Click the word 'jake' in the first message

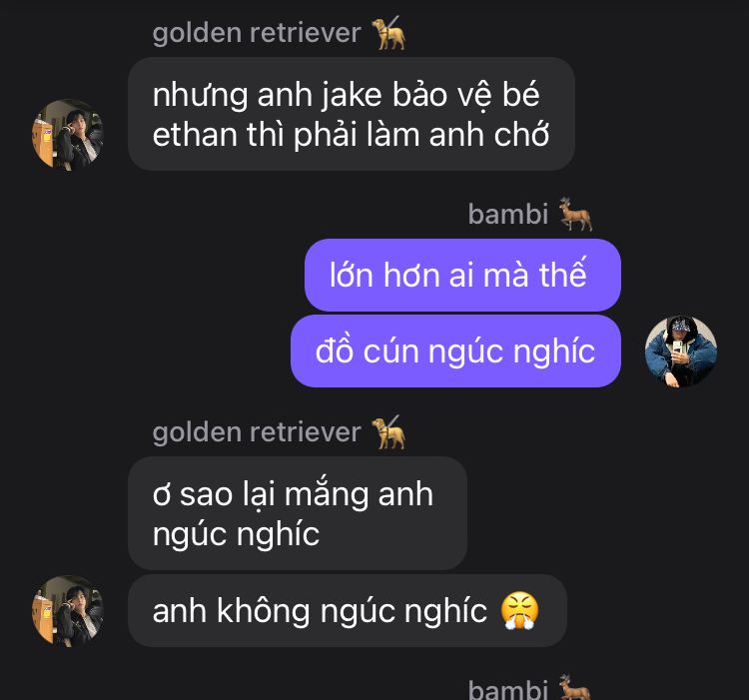(x=352, y=95)
